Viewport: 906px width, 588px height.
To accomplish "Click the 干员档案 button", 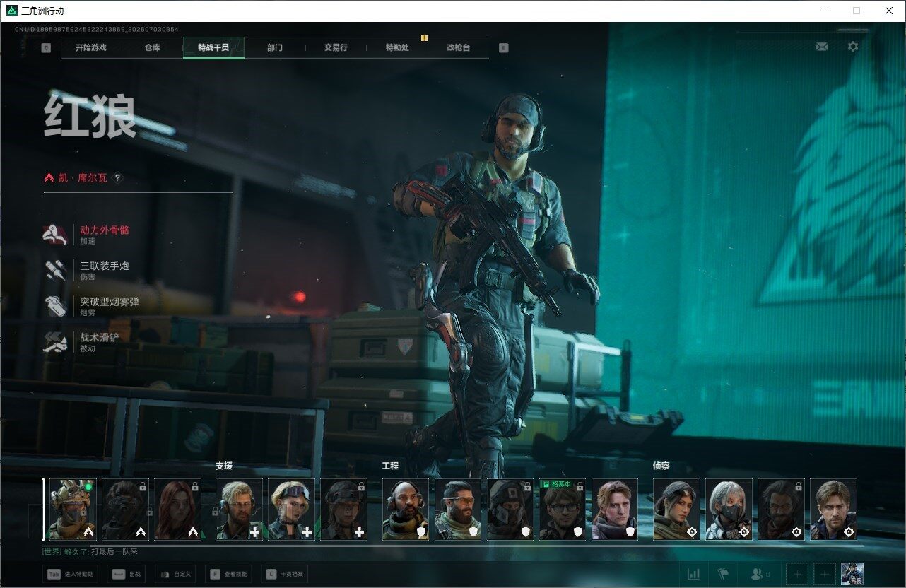I will [x=285, y=574].
